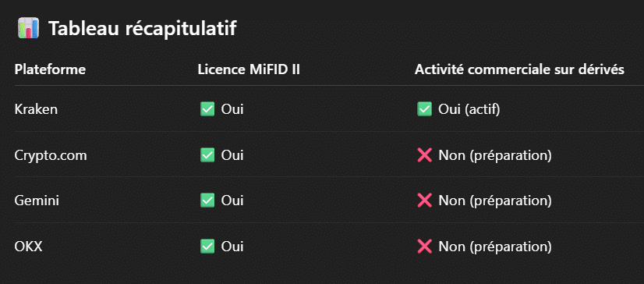
Task: Click Non (préparation) text in OKX row
Action: click(495, 247)
